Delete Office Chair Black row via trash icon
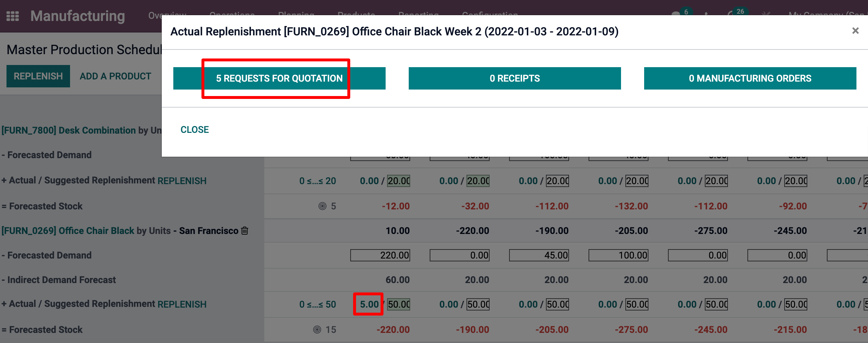Image resolution: width=868 pixels, height=343 pixels. [245, 231]
